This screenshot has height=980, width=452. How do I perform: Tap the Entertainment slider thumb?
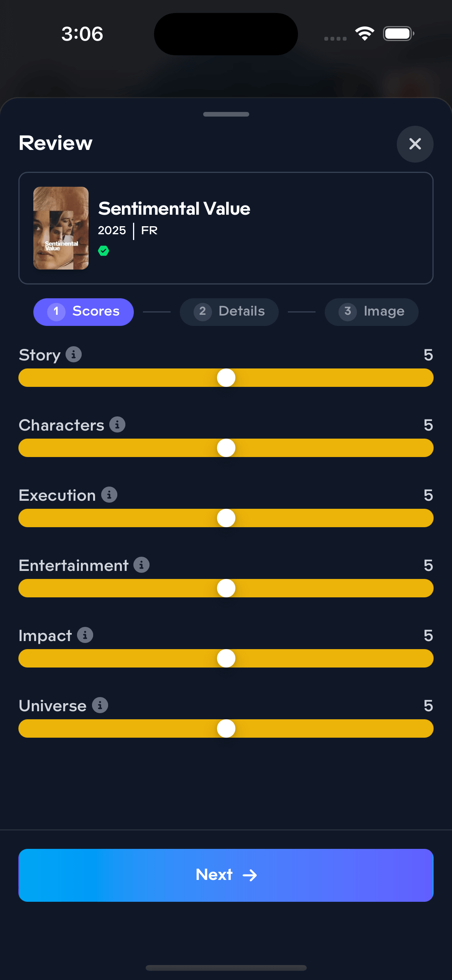(x=226, y=588)
